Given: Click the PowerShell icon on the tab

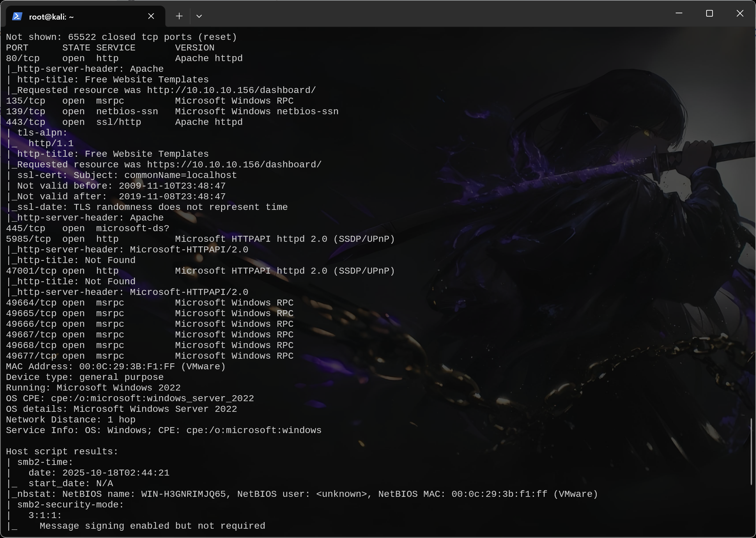Looking at the screenshot, I should 17,16.
